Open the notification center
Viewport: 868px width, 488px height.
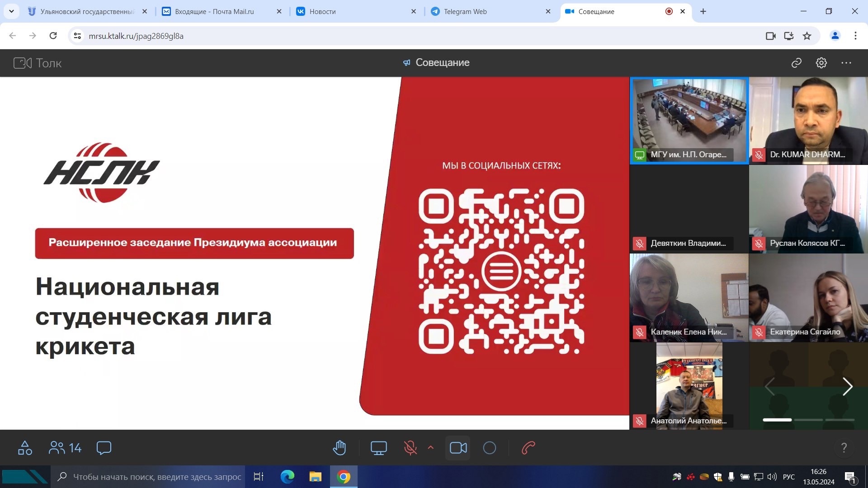(x=850, y=477)
